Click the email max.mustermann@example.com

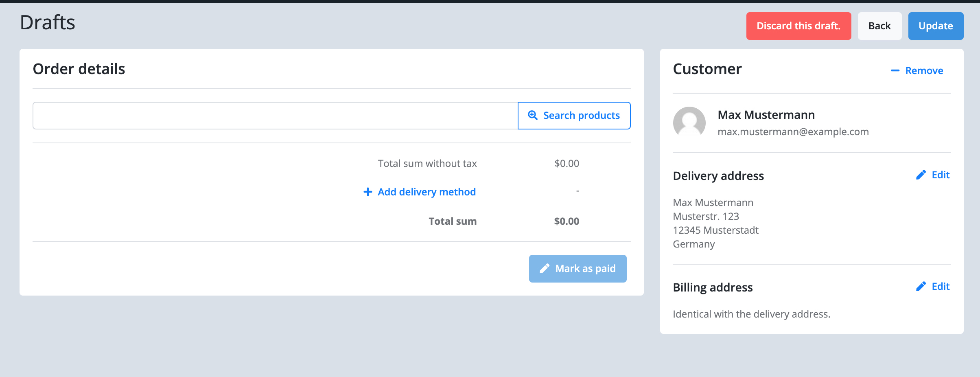click(793, 132)
